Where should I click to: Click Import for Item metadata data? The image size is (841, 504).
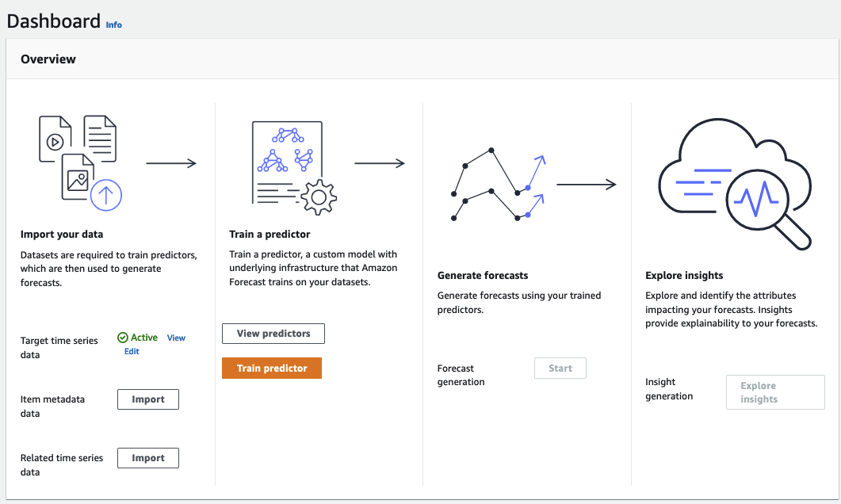[147, 399]
